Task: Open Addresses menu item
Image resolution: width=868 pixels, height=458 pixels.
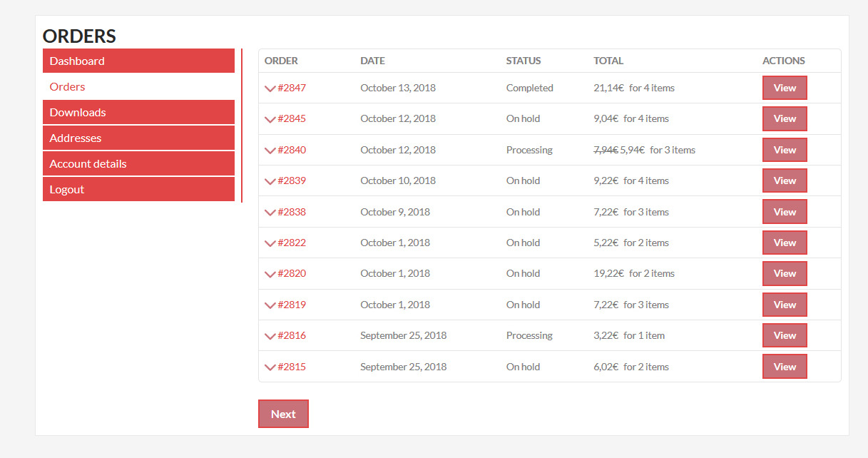Action: coord(138,138)
